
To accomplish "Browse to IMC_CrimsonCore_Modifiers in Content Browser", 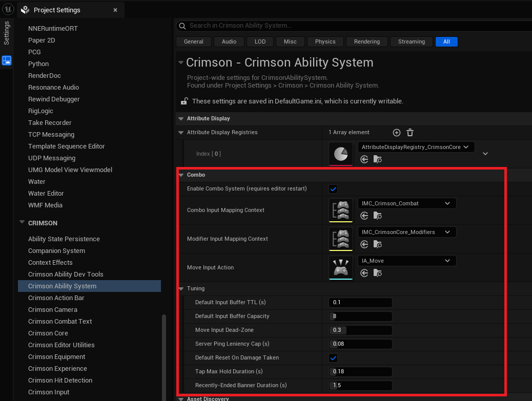I will point(377,244).
